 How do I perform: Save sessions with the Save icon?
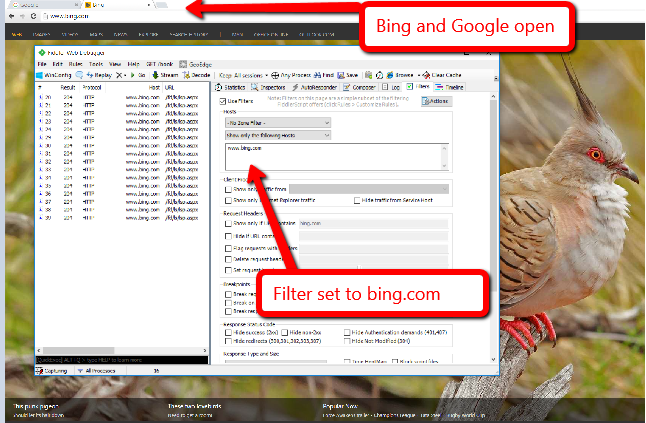click(341, 75)
